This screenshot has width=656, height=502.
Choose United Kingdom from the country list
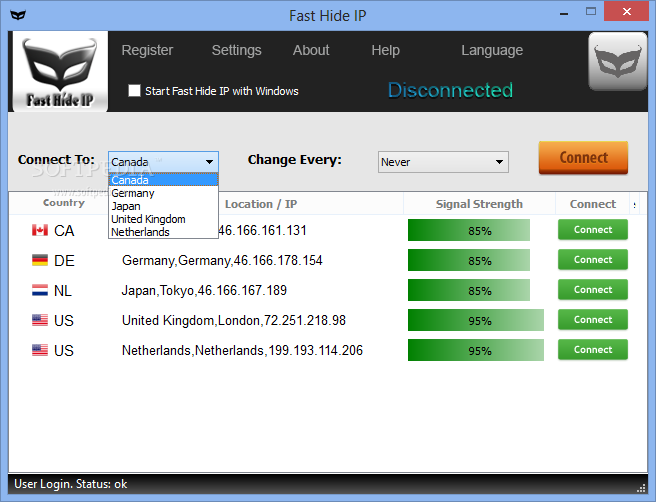pyautogui.click(x=163, y=219)
